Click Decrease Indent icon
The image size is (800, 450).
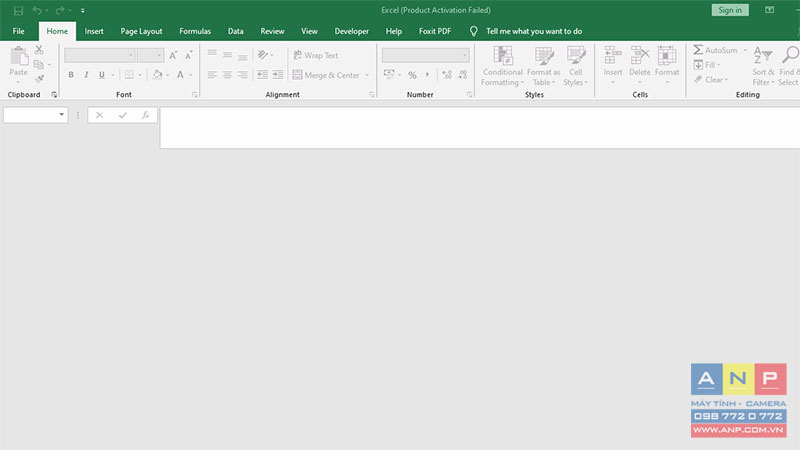[x=262, y=75]
